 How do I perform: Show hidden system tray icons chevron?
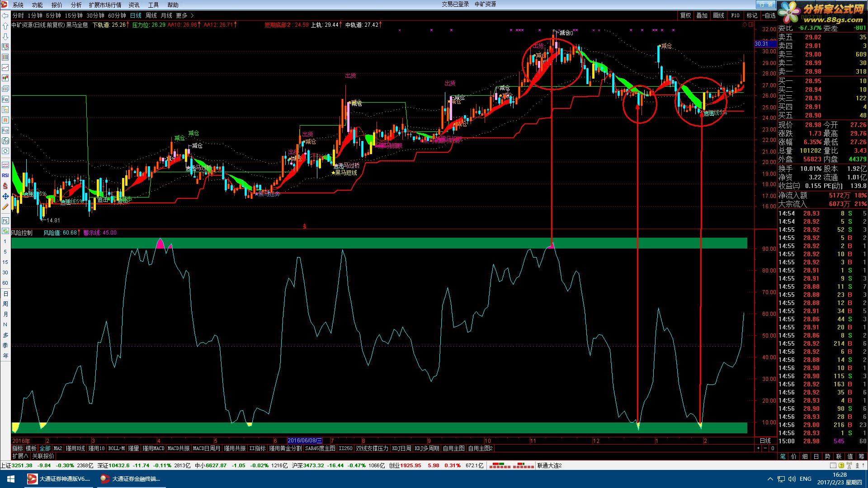point(770,479)
